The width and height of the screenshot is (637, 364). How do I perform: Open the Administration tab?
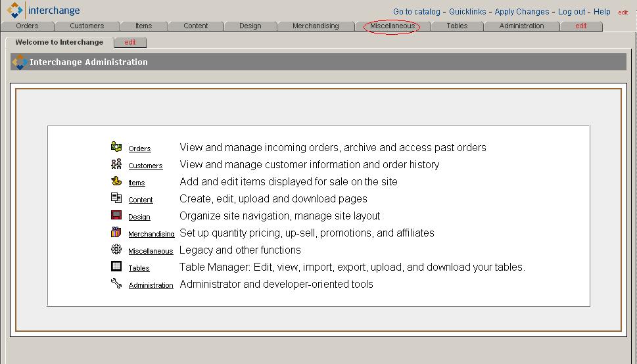click(521, 26)
